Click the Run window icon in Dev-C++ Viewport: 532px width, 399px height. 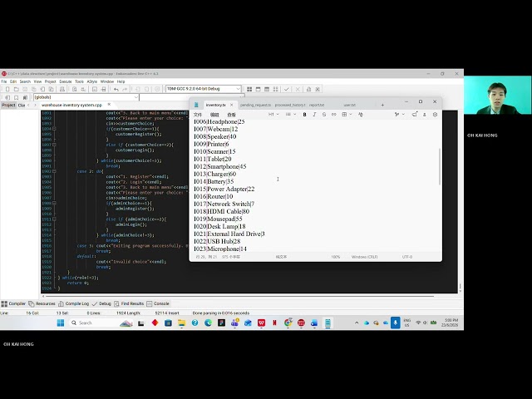coord(259,89)
